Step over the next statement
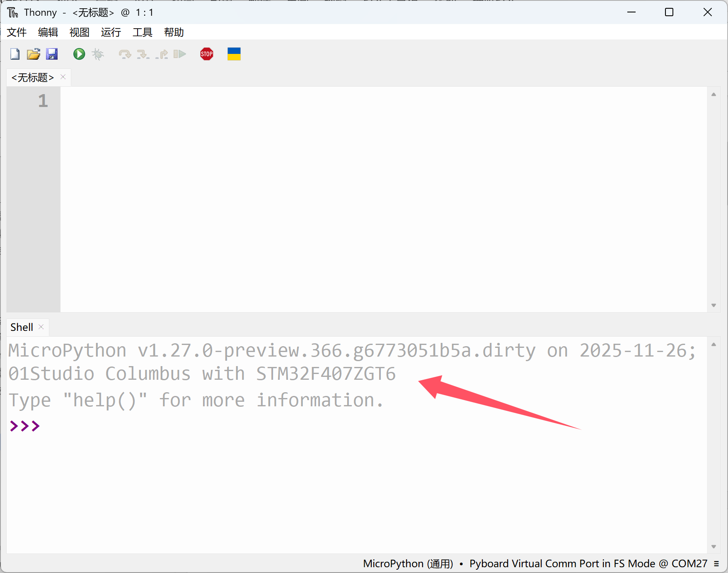The image size is (728, 573). 125,54
